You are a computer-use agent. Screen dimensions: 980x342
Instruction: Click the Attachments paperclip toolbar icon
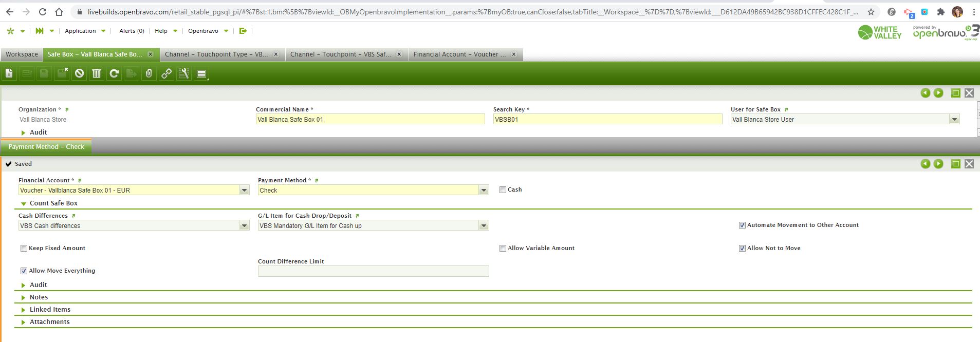click(x=149, y=74)
